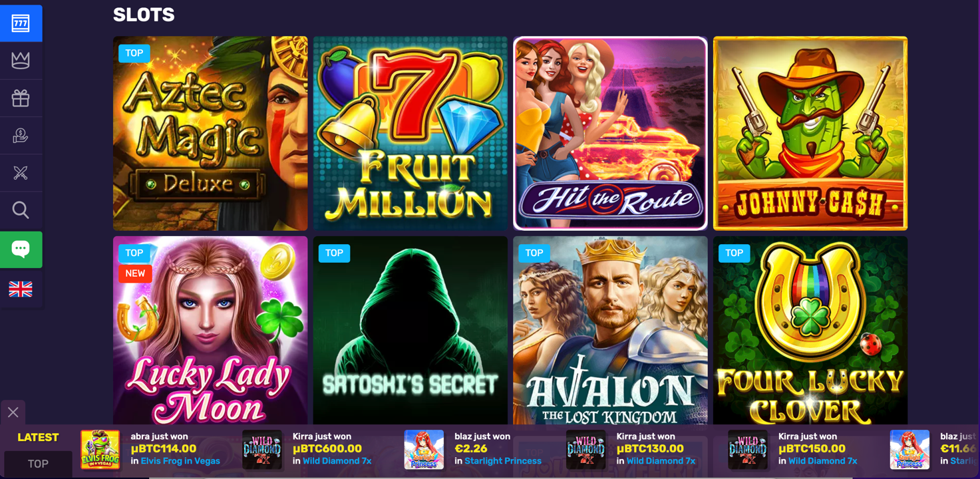Launch the Fruit Million slot
The width and height of the screenshot is (980, 479).
410,134
